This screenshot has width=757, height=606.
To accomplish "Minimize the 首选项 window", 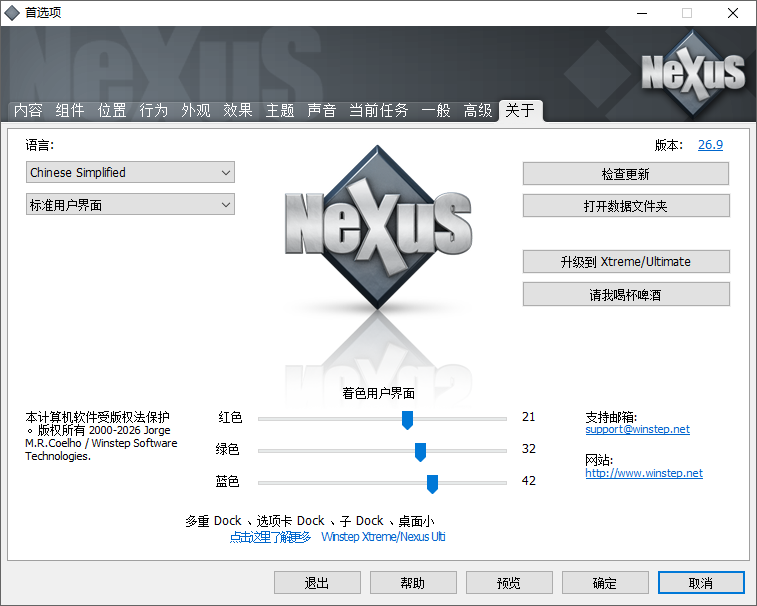I will 642,13.
